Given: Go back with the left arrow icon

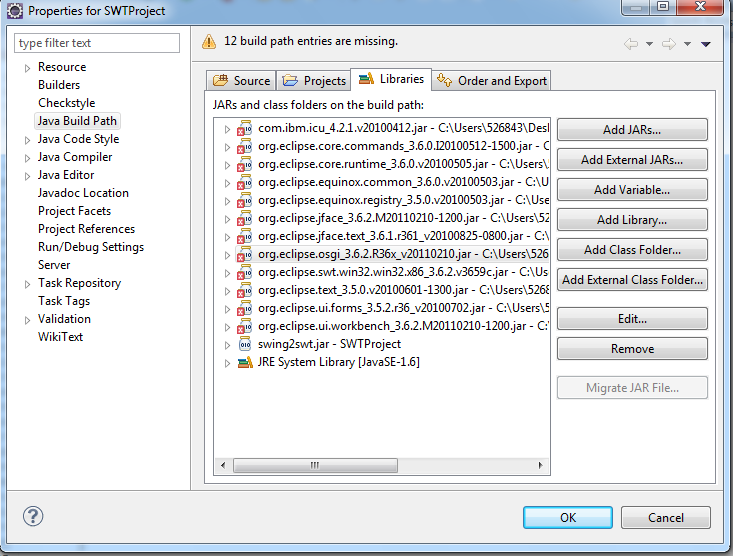Looking at the screenshot, I should [x=631, y=44].
